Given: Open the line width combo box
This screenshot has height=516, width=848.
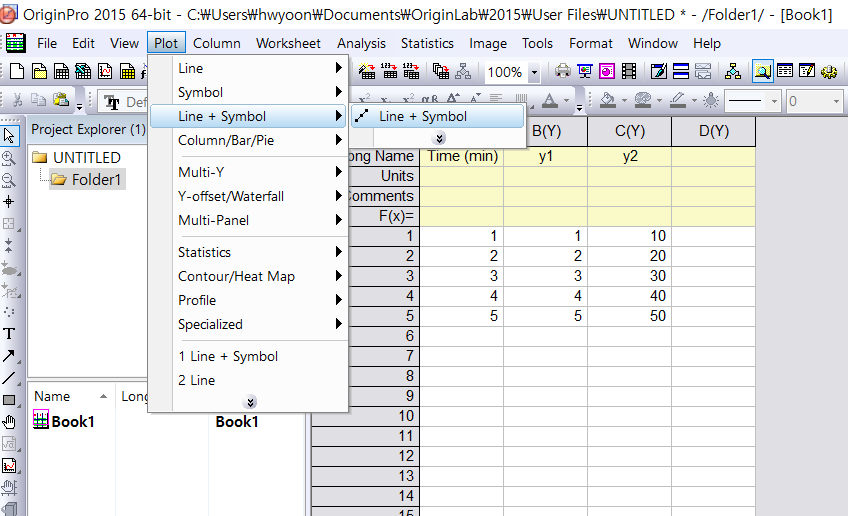Looking at the screenshot, I should 814,101.
